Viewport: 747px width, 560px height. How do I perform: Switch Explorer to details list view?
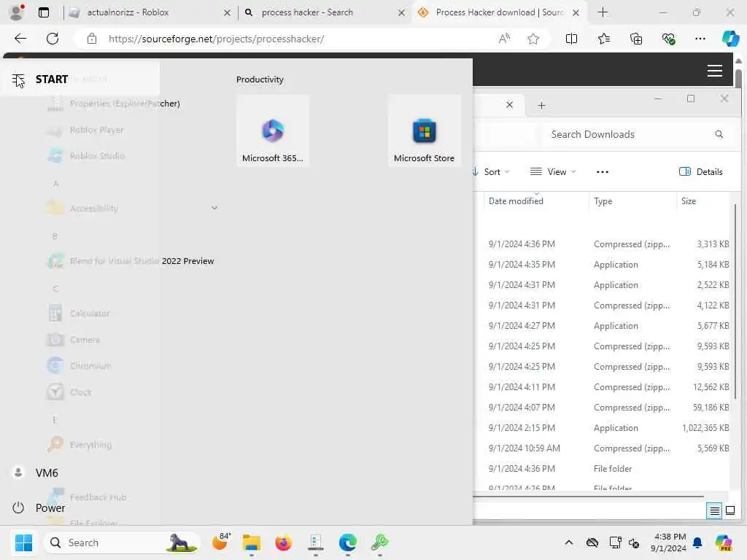tap(715, 511)
